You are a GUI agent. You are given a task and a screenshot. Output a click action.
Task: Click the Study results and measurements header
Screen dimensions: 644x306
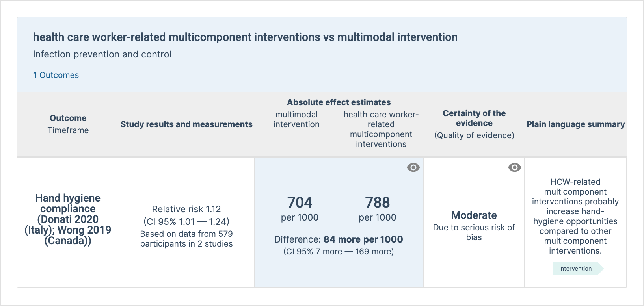click(186, 124)
